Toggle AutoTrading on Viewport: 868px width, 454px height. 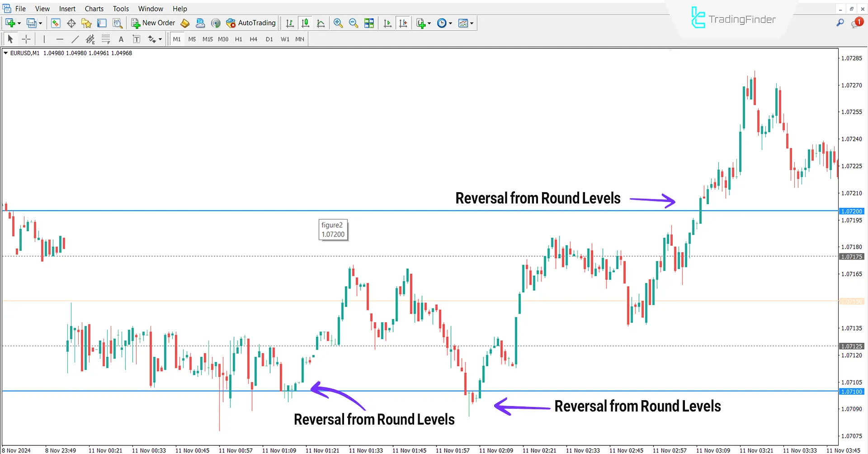click(x=251, y=23)
